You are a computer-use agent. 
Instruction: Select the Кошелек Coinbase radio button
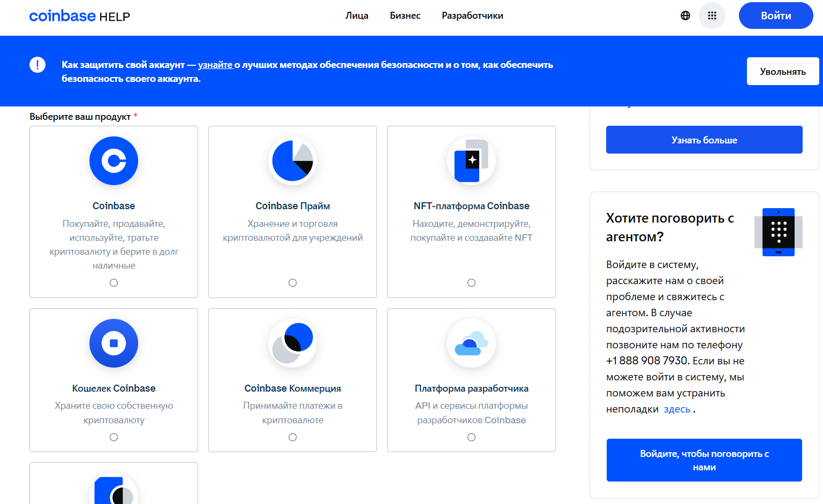point(114,437)
